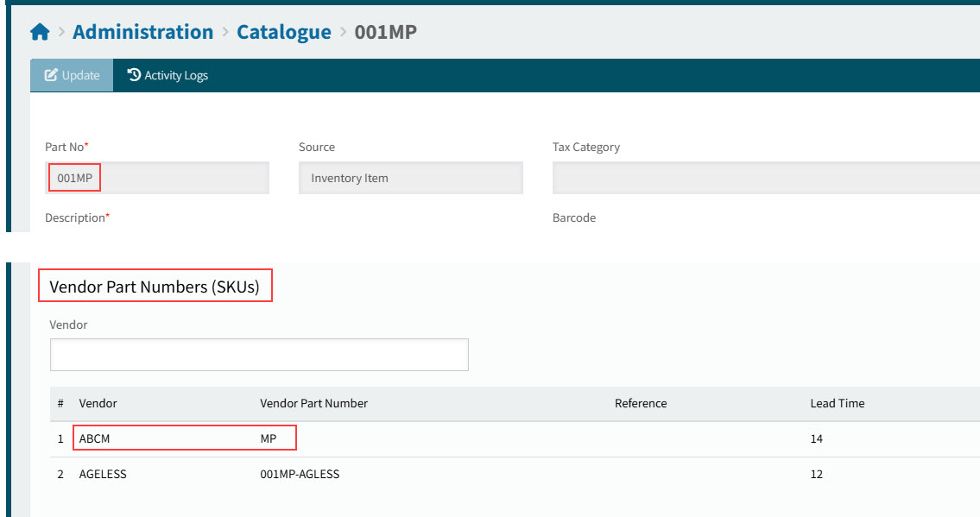The height and width of the screenshot is (517, 980).
Task: Open the Catalogue breadcrumb link
Action: tap(283, 32)
